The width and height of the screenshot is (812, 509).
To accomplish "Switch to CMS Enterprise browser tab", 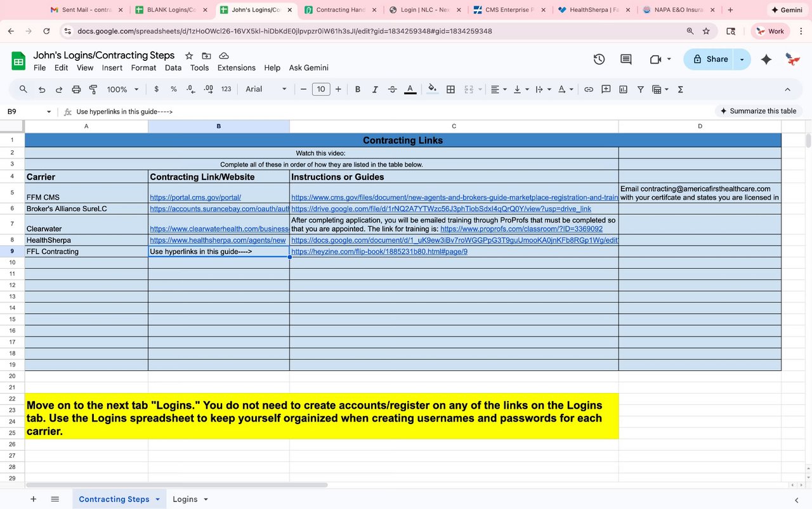I will click(x=509, y=10).
